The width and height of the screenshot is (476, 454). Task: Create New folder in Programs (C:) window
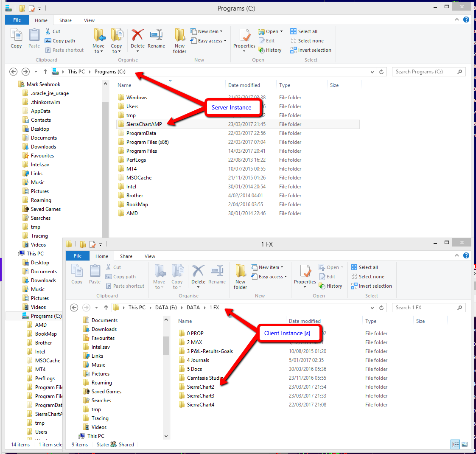click(x=180, y=41)
